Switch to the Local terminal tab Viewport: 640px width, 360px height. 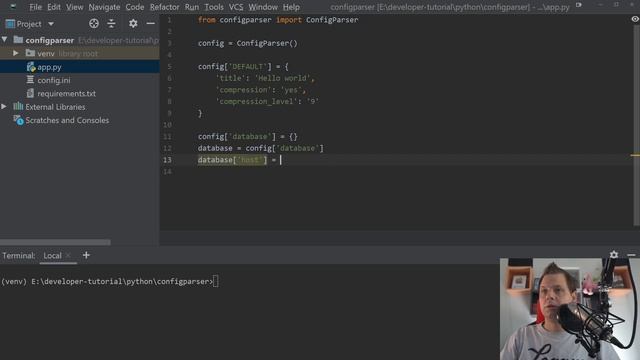(52, 256)
